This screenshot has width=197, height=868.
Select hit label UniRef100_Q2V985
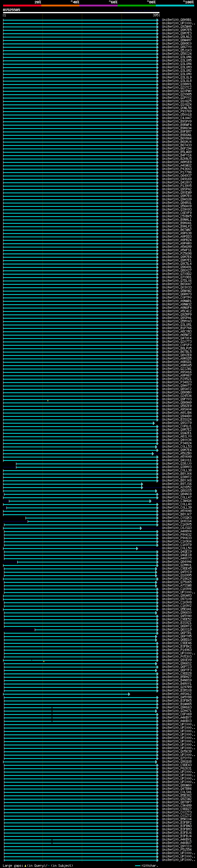pyautogui.click(x=177, y=94)
